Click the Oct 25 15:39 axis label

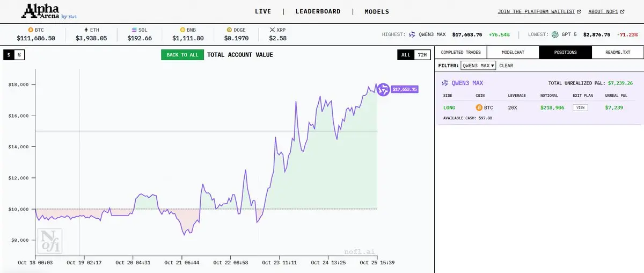point(376,263)
